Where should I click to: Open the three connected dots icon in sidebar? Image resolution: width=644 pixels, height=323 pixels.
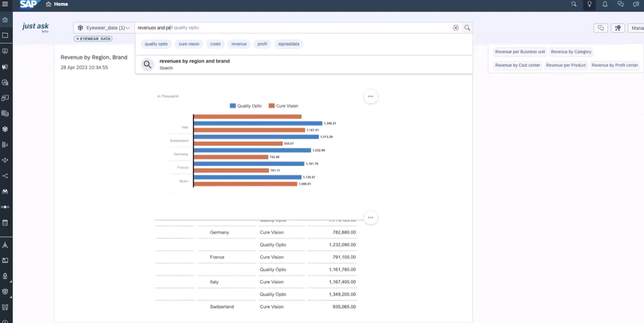[x=5, y=207]
